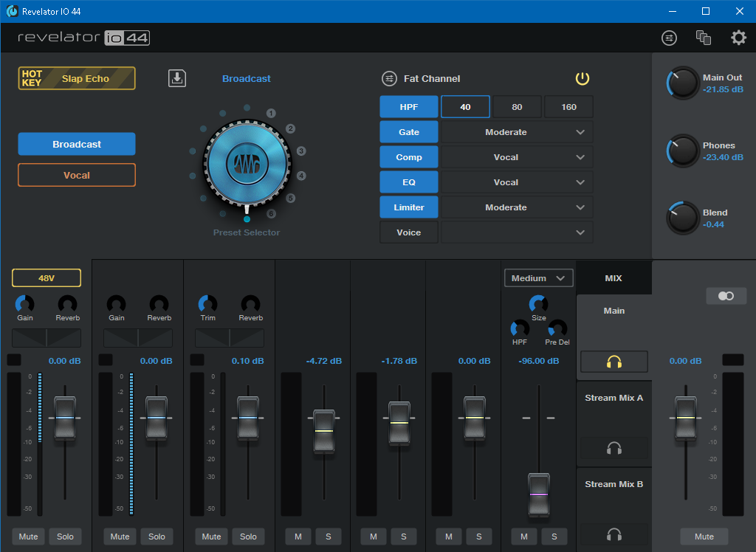Mute the master output channel

coord(704,537)
